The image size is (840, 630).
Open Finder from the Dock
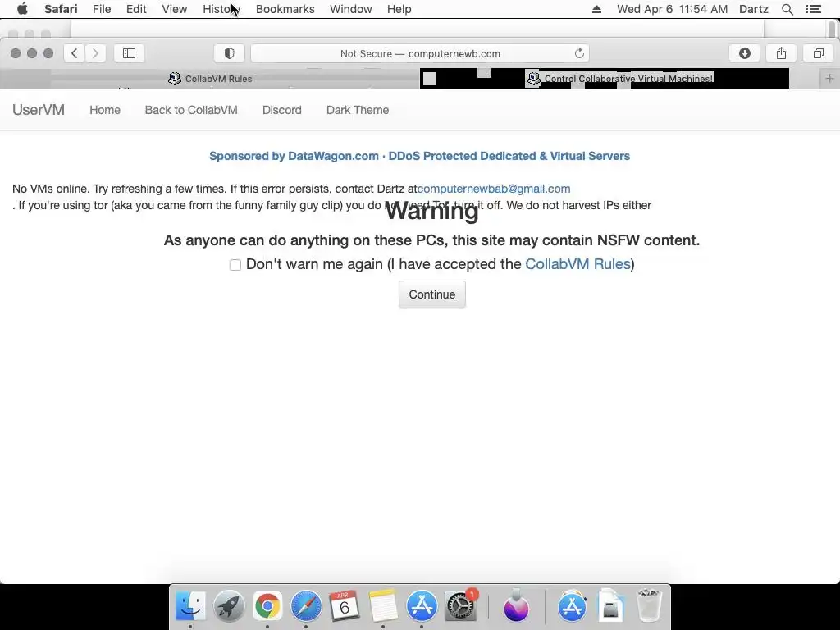coord(190,606)
